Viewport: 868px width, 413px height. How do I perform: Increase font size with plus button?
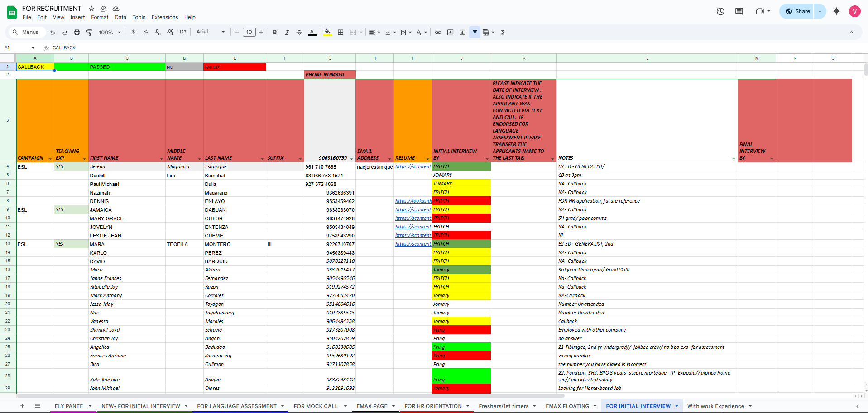tap(261, 32)
